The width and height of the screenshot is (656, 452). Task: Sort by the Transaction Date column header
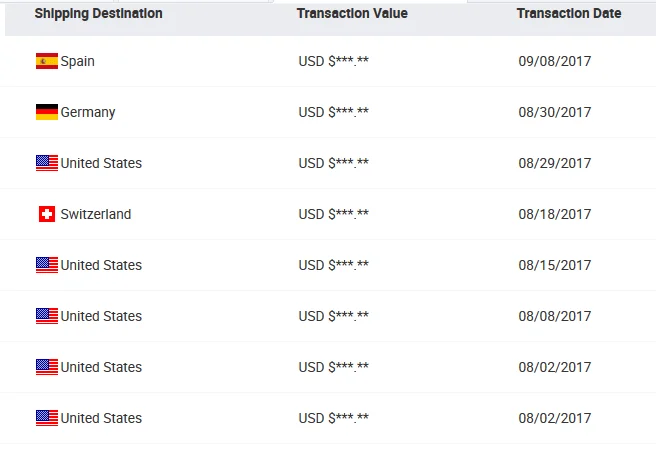(568, 14)
